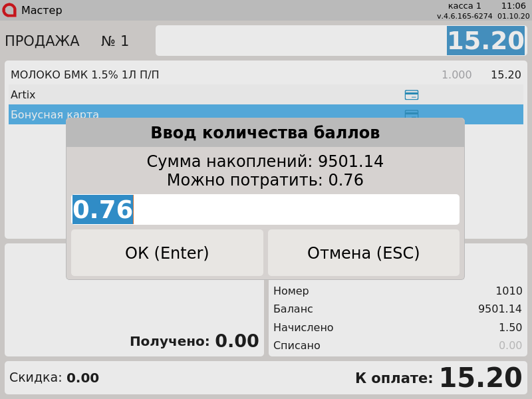Viewport: 532px width, 399px height.
Task: Select the Artix card row
Action: [199, 95]
